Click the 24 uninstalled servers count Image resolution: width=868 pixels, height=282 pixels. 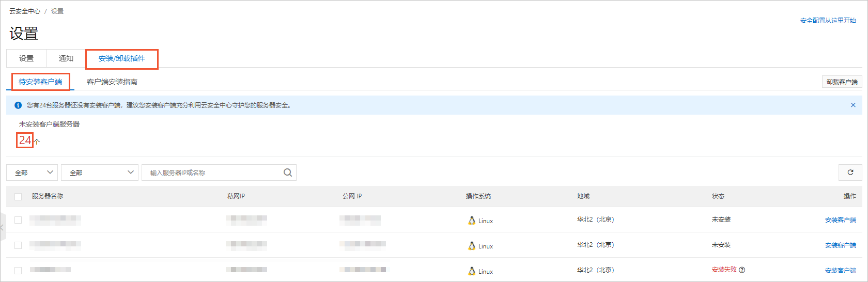pos(25,140)
